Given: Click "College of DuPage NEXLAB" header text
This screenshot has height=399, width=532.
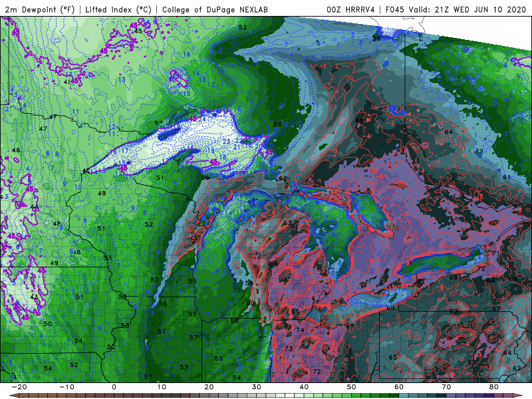Looking at the screenshot, I should tap(215, 9).
